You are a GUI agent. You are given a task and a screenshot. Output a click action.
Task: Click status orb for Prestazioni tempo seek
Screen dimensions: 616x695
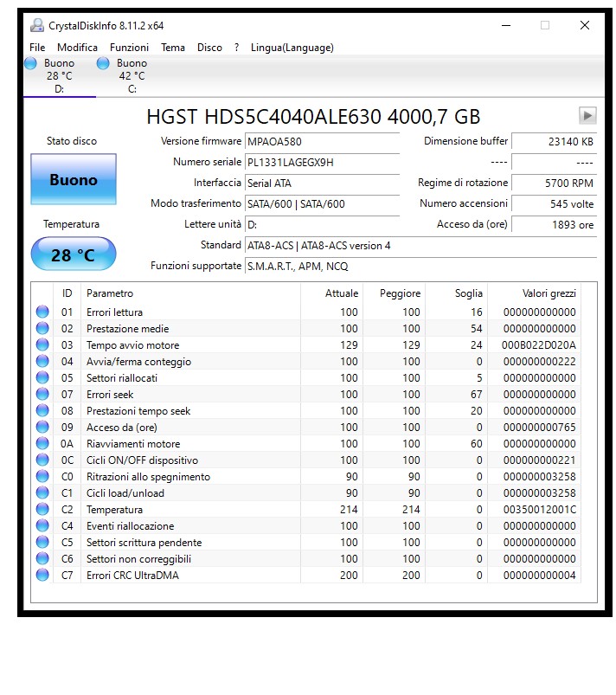(42, 410)
